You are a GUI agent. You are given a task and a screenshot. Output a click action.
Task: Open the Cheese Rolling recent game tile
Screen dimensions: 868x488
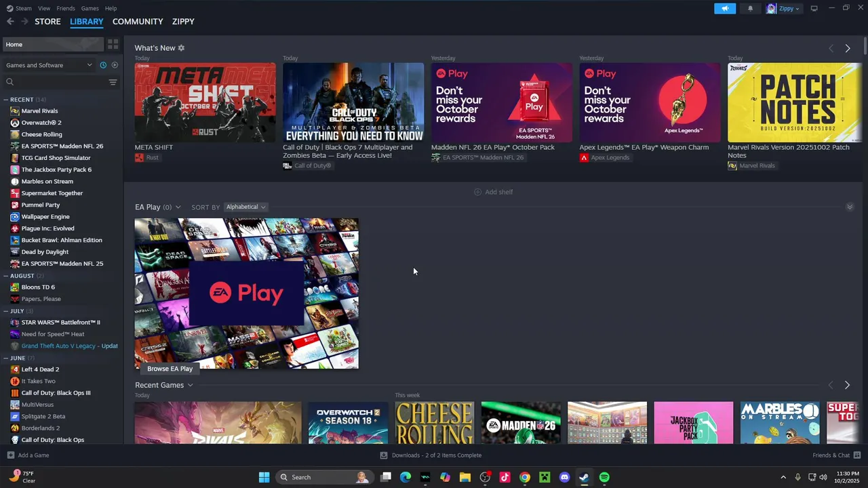point(435,423)
